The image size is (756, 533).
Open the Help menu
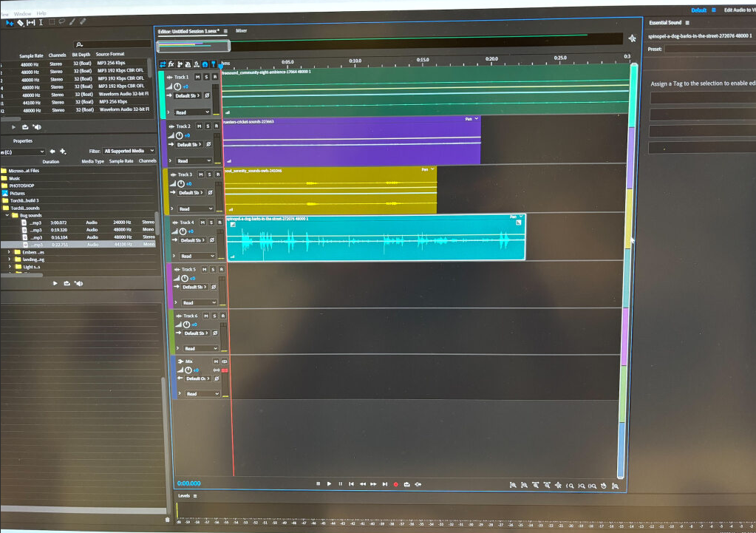[41, 13]
